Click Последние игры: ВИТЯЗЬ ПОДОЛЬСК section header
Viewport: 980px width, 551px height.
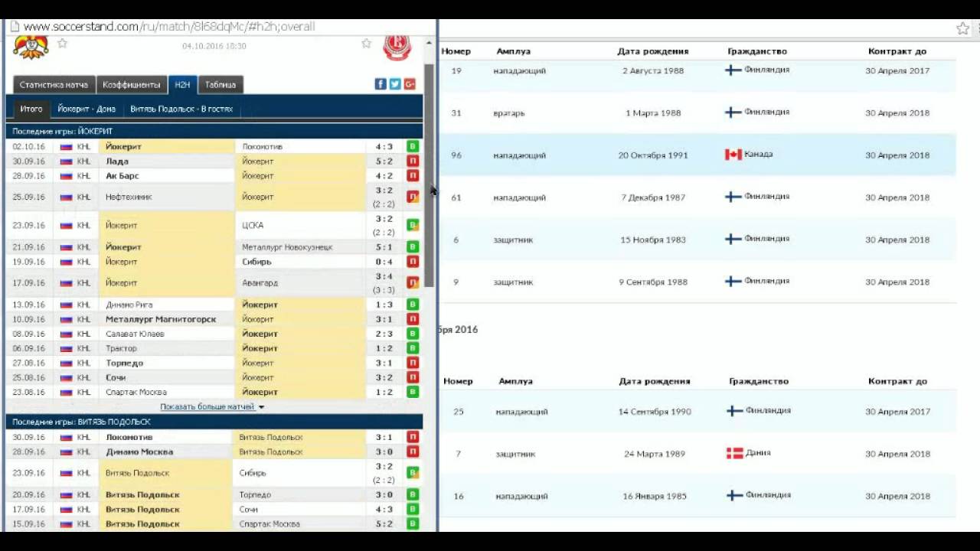[214, 422]
